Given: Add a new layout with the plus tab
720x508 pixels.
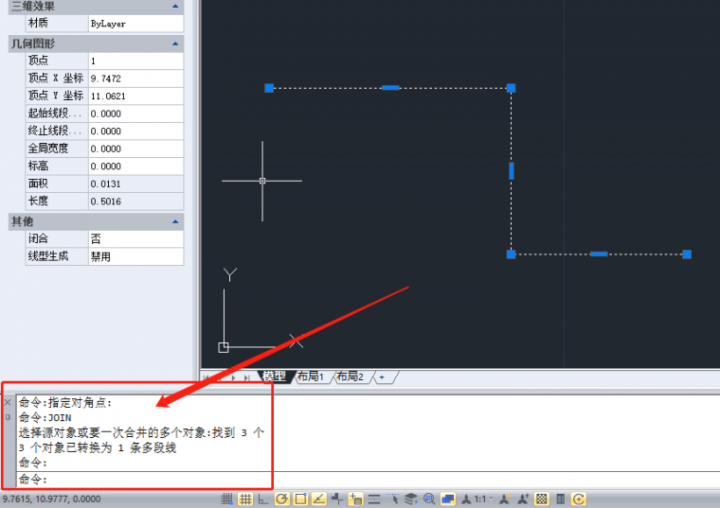Looking at the screenshot, I should [382, 377].
